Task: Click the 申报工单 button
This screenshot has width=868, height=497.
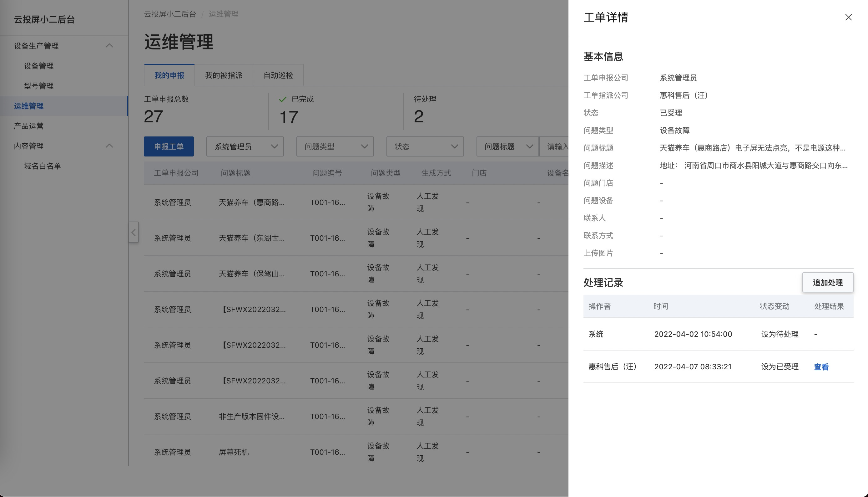Action: tap(169, 147)
